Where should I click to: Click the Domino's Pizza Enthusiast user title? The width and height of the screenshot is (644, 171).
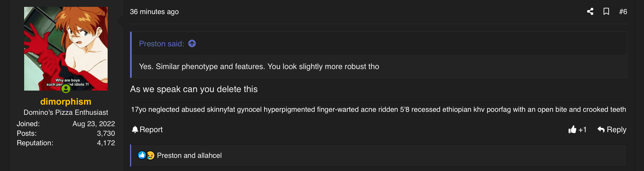coord(66,112)
